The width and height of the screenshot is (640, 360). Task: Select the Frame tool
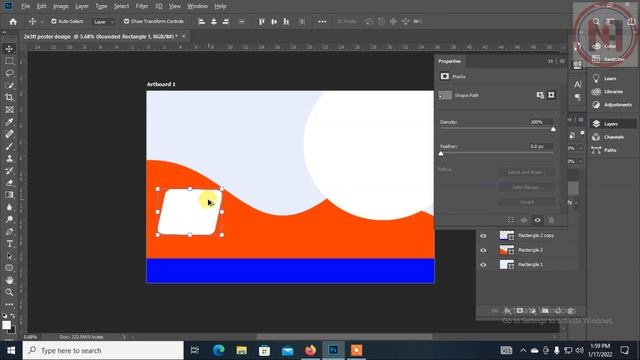pyautogui.click(x=9, y=110)
